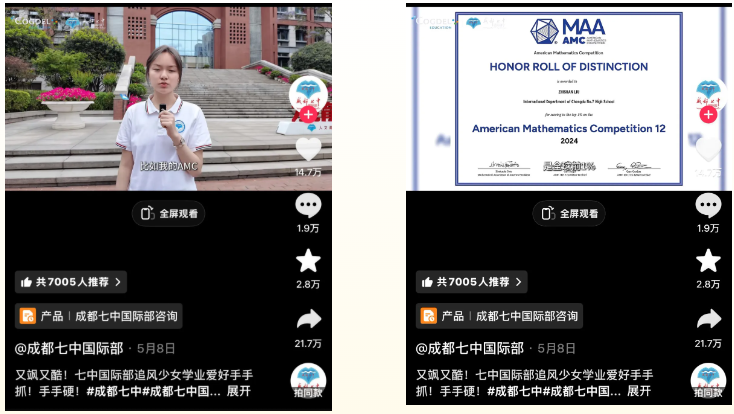The height and width of the screenshot is (414, 734).
Task: Follow the account via left red plus button
Action: pyautogui.click(x=308, y=114)
